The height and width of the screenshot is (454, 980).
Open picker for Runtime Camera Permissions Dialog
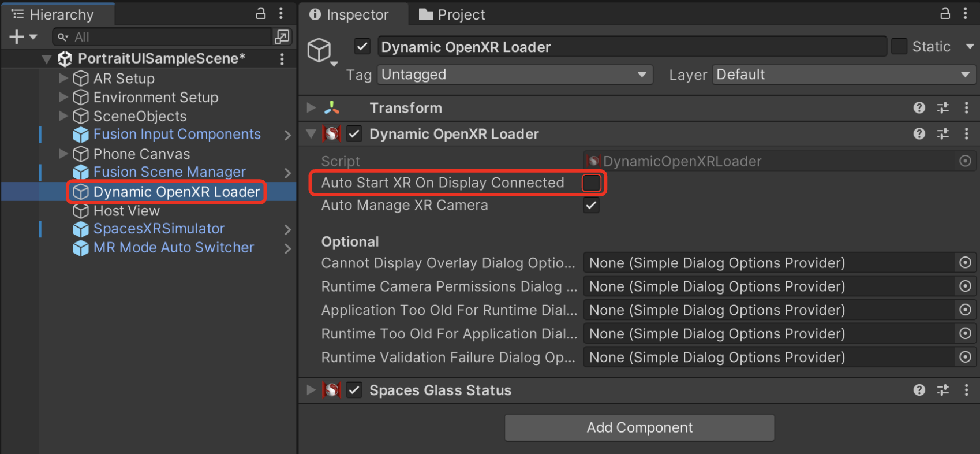point(966,286)
